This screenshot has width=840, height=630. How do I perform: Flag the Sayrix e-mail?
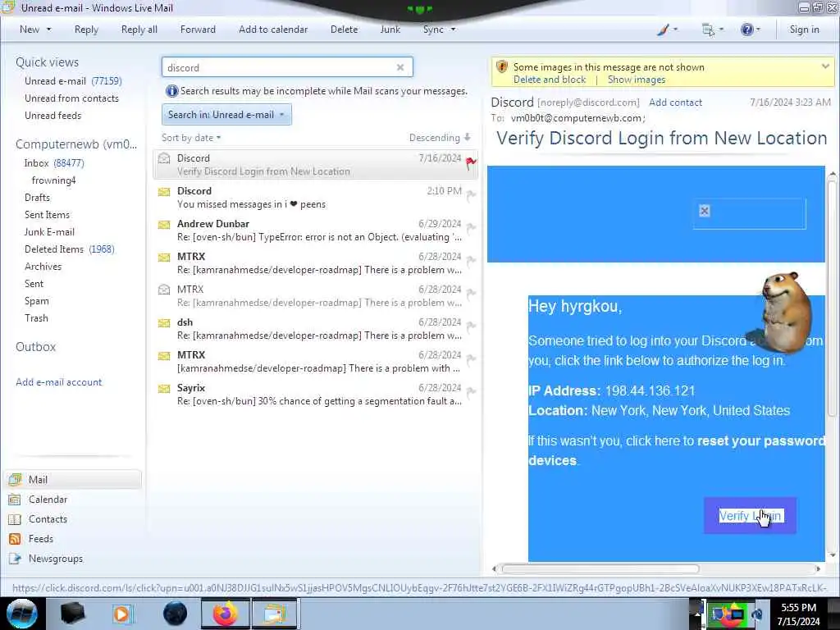point(471,393)
